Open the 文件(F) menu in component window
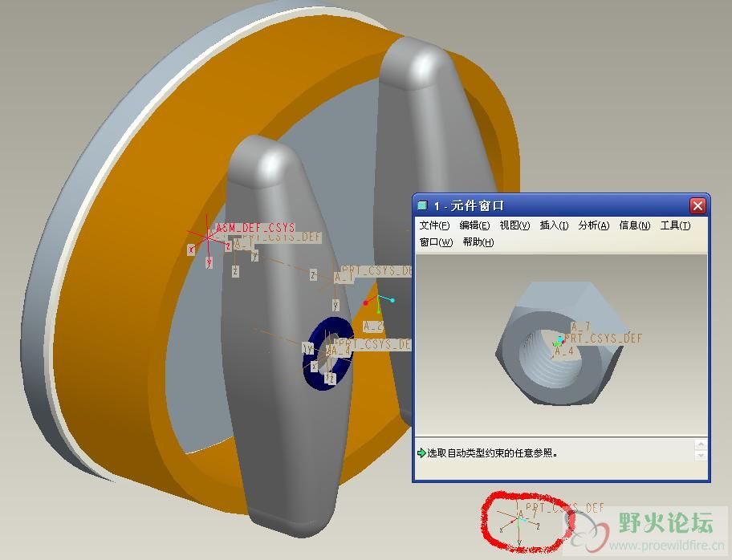The image size is (732, 560). 434,225
